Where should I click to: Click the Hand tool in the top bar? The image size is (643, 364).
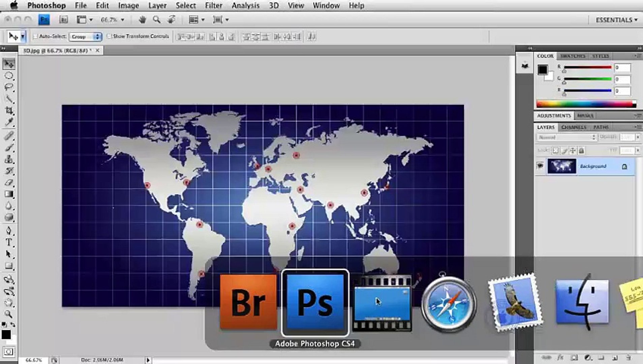(x=142, y=20)
